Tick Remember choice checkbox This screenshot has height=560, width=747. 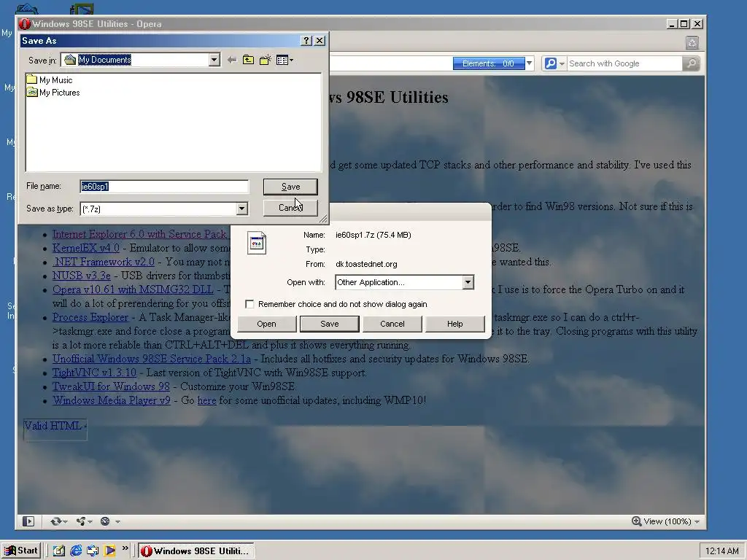click(249, 304)
